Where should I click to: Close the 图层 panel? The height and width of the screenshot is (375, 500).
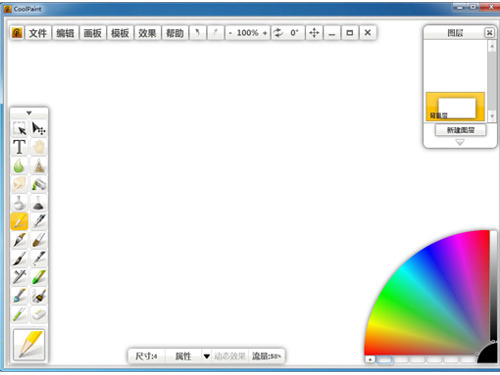[489, 33]
